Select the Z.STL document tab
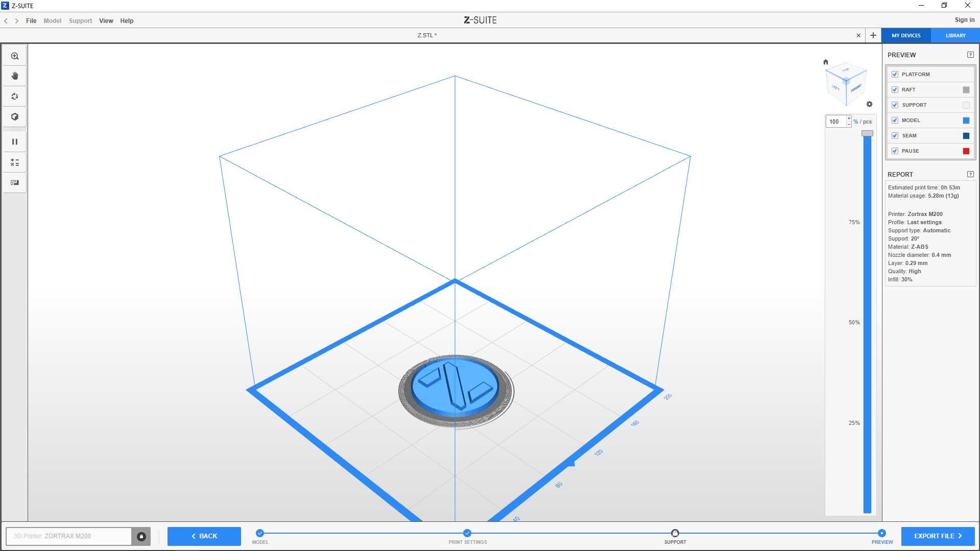980x551 pixels. [427, 35]
